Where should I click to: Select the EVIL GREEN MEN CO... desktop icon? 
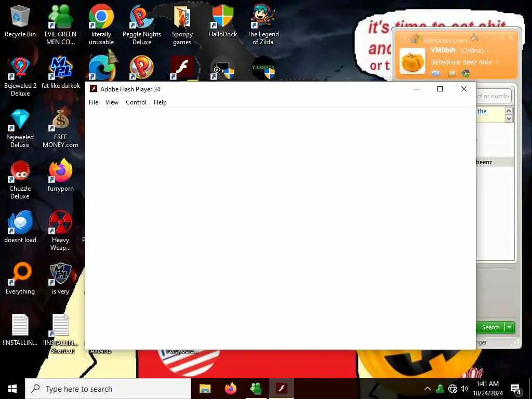(60, 24)
